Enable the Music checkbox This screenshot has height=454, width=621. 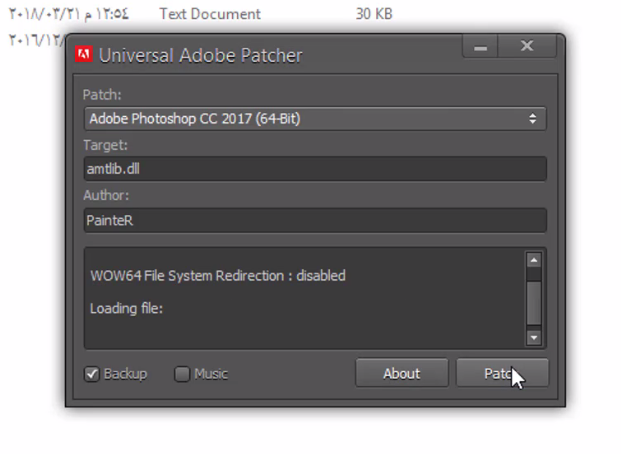click(x=182, y=374)
